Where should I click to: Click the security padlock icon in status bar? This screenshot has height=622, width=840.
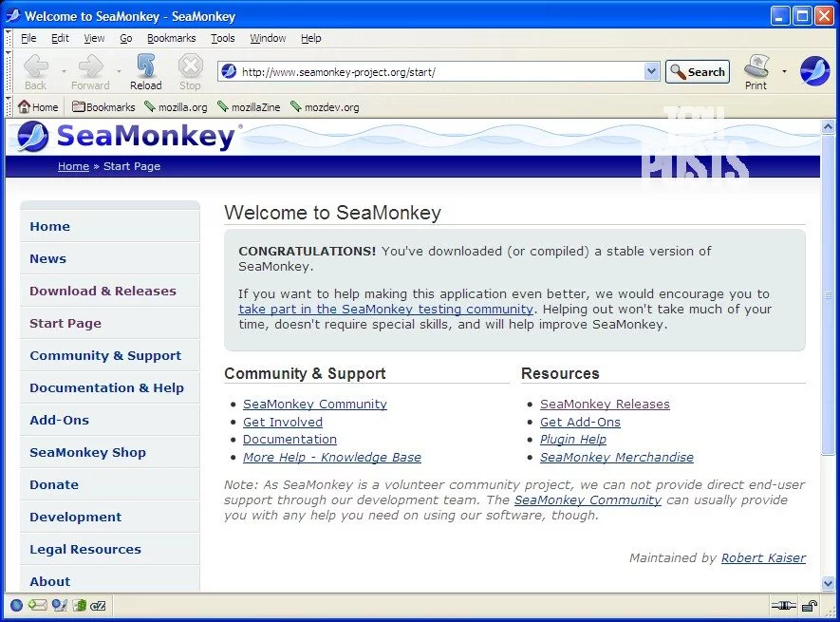pyautogui.click(x=810, y=606)
